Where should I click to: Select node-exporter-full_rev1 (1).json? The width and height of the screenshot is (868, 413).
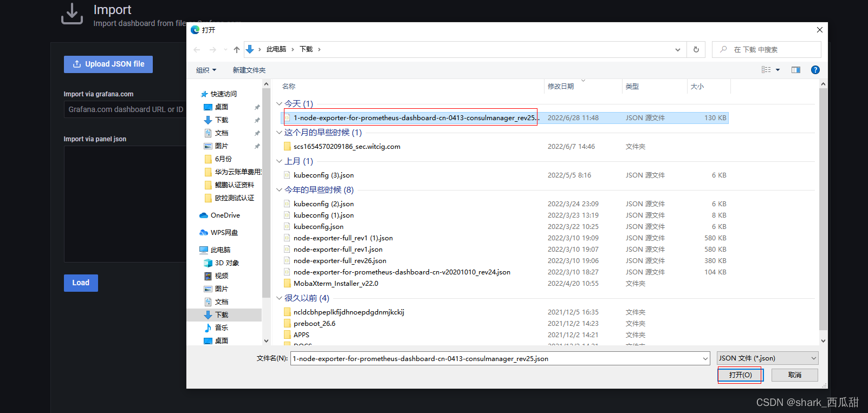point(506,238)
